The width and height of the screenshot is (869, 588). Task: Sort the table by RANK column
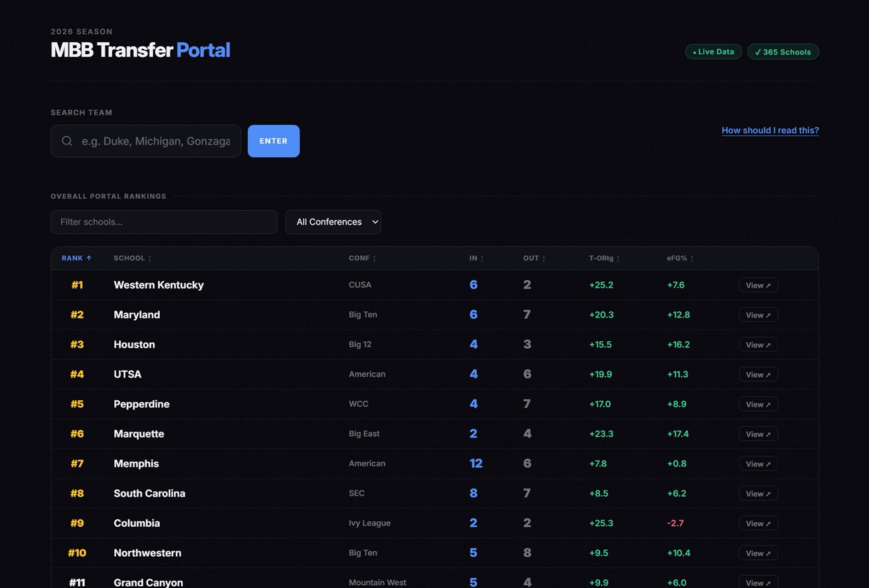point(76,258)
